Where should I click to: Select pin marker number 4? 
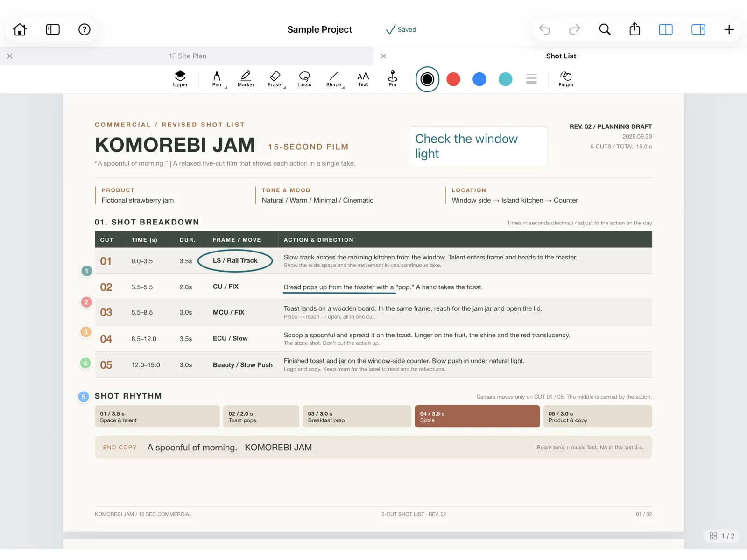(x=85, y=363)
